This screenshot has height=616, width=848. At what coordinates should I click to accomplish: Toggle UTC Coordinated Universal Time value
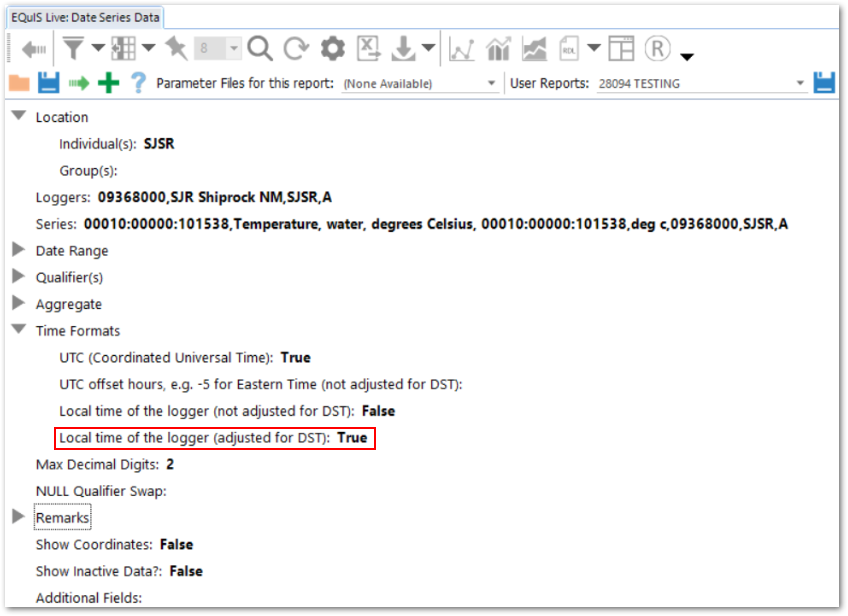coord(295,357)
